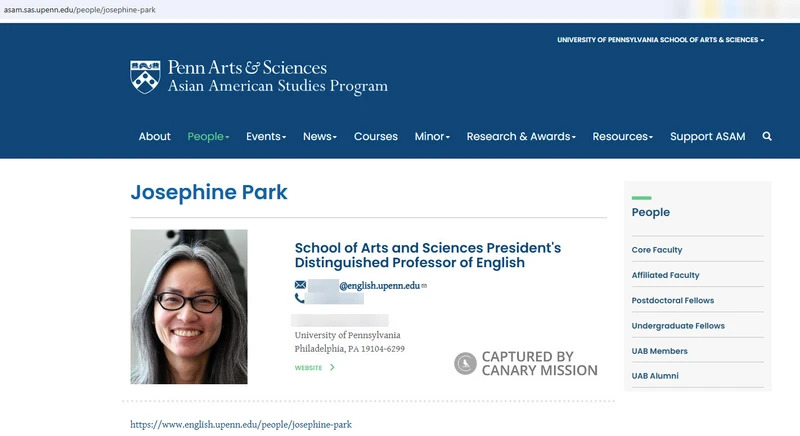
Task: Click the People sidebar heading
Action: point(651,212)
